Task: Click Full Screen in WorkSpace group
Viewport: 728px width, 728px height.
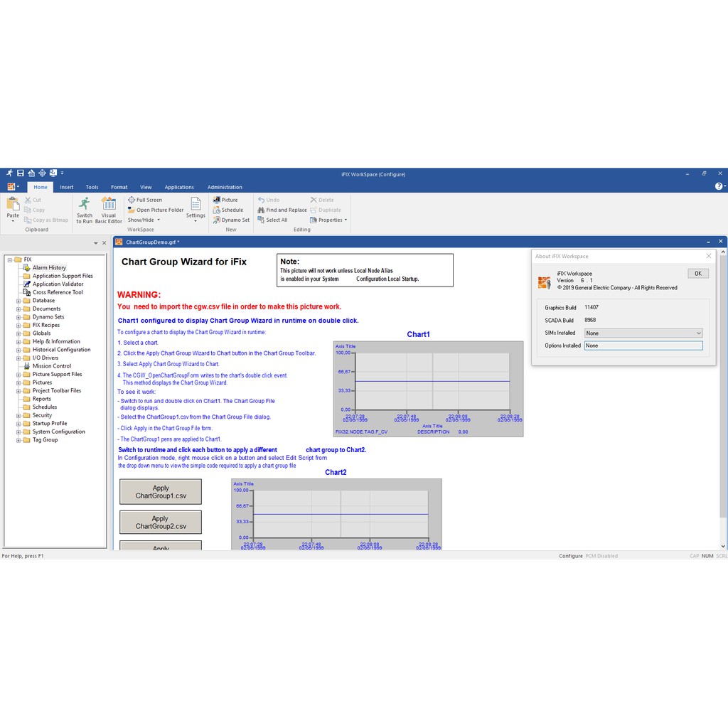Action: click(145, 200)
